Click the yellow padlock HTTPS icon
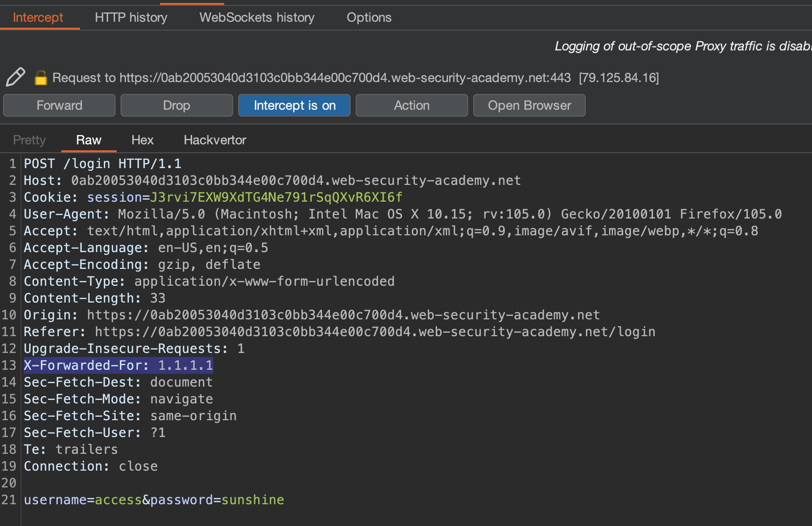 click(41, 78)
